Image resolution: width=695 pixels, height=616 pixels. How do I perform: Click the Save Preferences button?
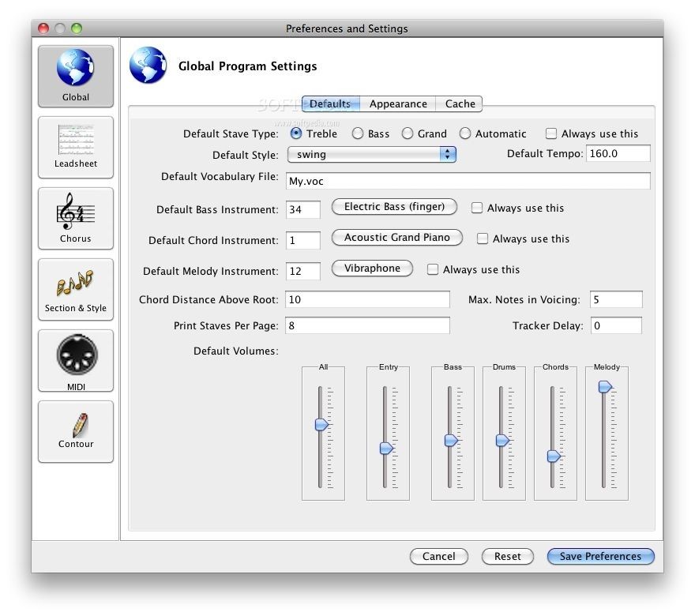600,556
